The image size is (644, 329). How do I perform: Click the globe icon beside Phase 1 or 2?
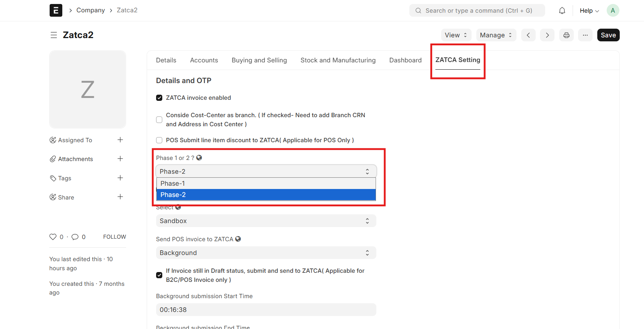[199, 158]
